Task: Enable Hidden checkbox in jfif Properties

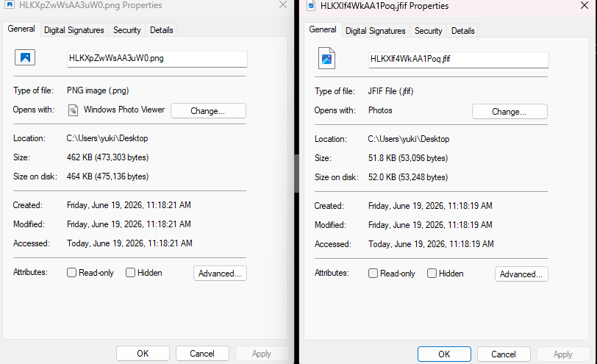Action: pos(432,274)
